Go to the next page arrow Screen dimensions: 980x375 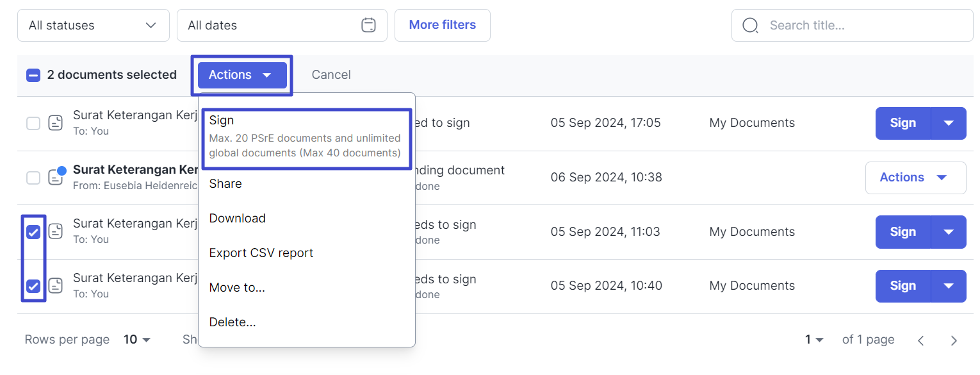954,340
